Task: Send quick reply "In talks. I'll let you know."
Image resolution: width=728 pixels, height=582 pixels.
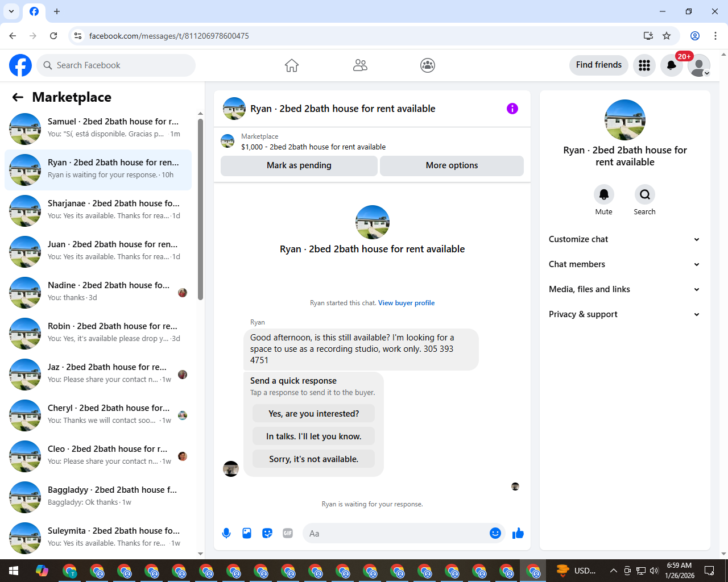Action: point(314,436)
